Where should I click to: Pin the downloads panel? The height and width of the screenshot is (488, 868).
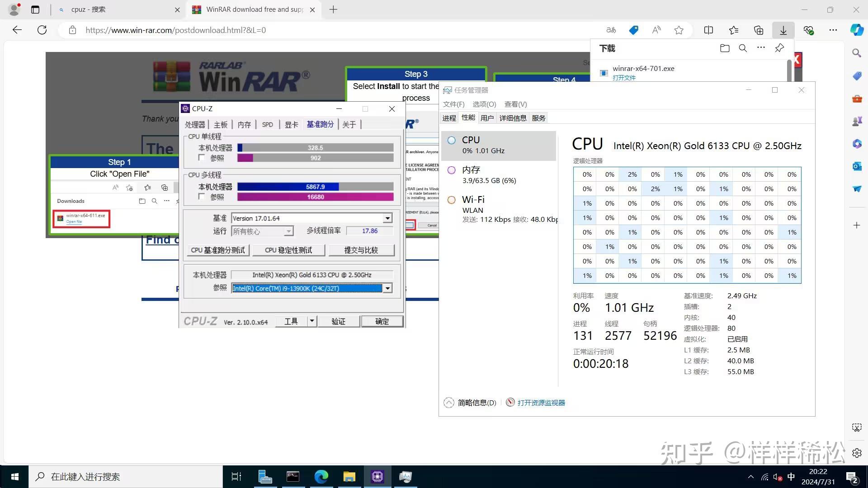[779, 48]
